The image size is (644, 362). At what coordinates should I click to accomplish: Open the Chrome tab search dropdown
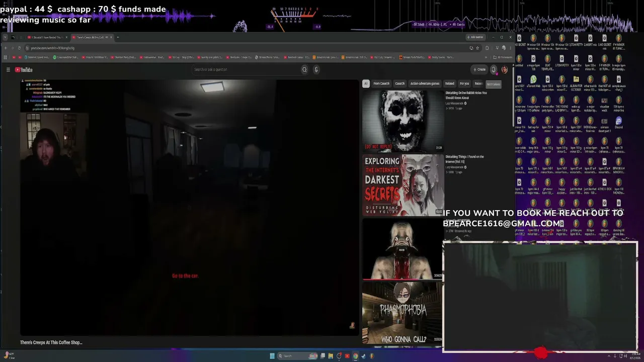(6, 37)
